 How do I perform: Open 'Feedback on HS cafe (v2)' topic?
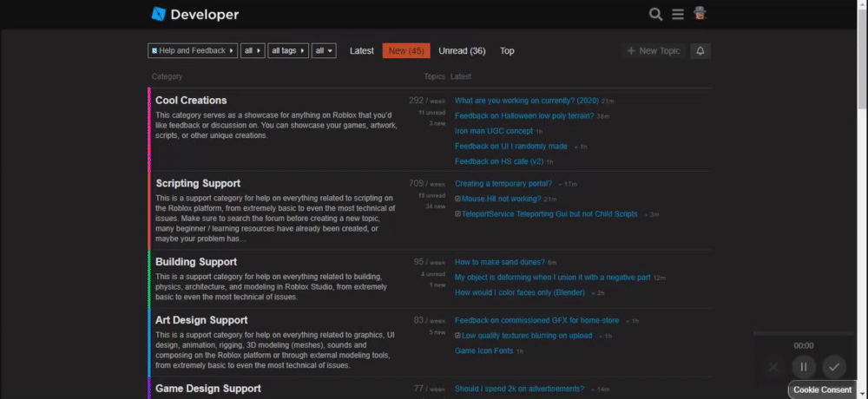499,161
